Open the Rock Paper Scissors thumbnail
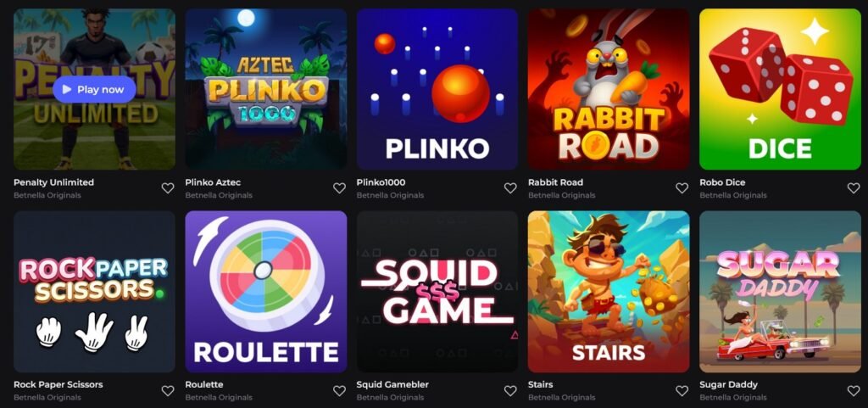 94,291
